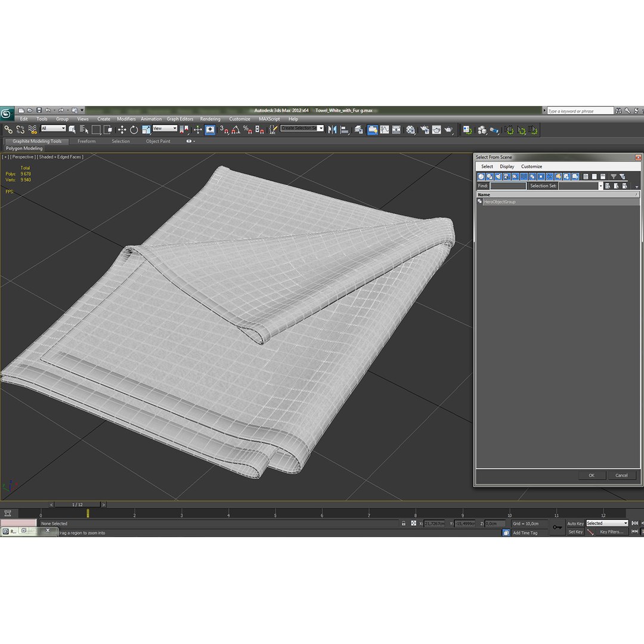This screenshot has width=644, height=644.
Task: Click the Select and Rotate tool
Action: pos(134,130)
